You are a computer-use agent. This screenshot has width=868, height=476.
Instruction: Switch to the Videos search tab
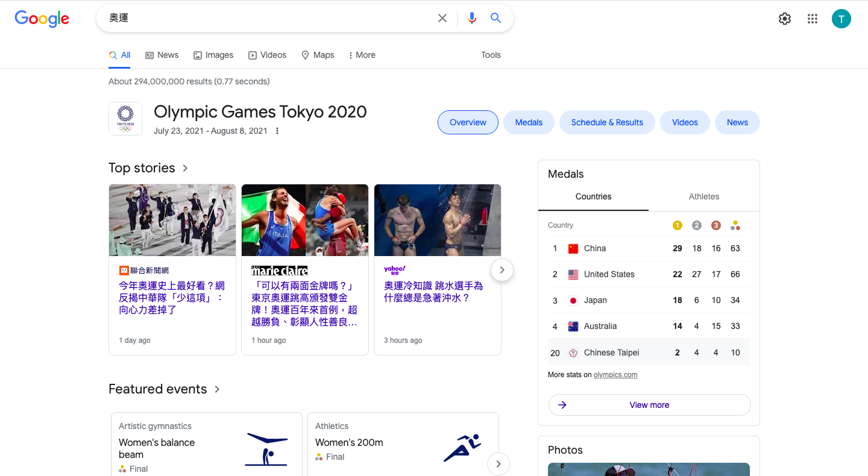click(x=267, y=55)
